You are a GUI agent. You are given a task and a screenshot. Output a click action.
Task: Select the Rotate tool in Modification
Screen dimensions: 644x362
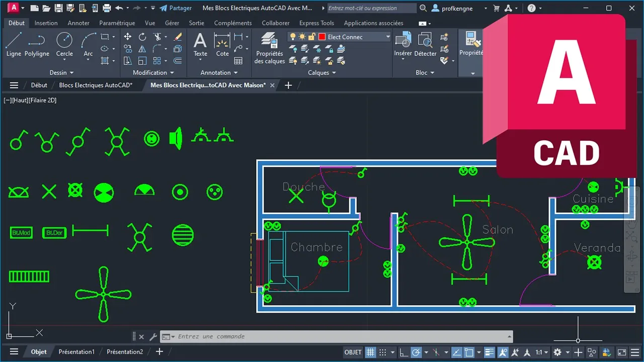coord(142,37)
